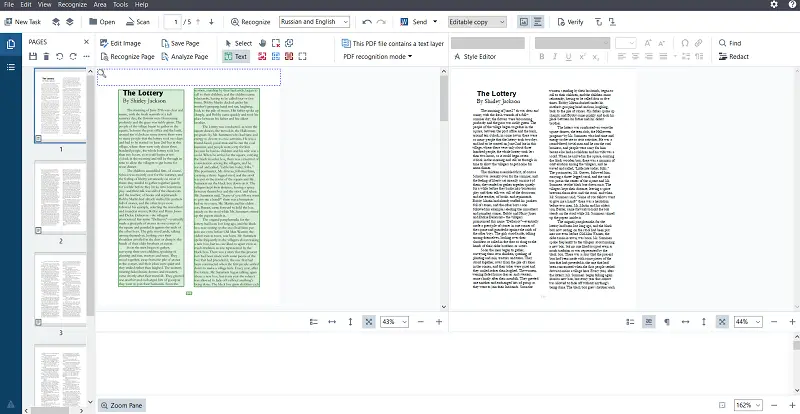Click Recognize Page
The image size is (800, 414).
(128, 57)
